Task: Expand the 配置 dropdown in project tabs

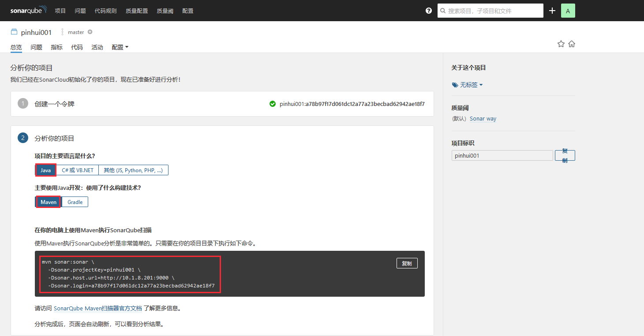Action: 120,47
